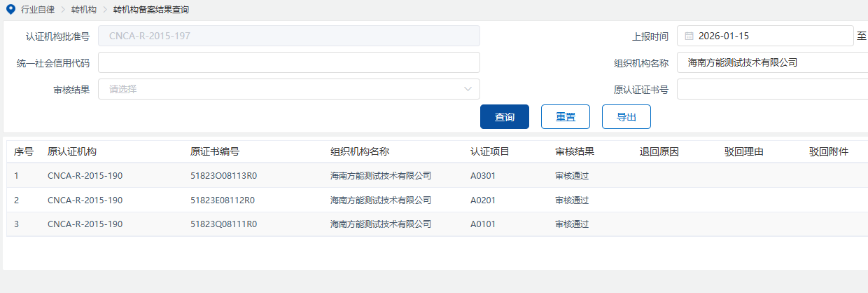Viewport: 868px width, 293px height.
Task: Click the 查询 search button
Action: coord(504,117)
